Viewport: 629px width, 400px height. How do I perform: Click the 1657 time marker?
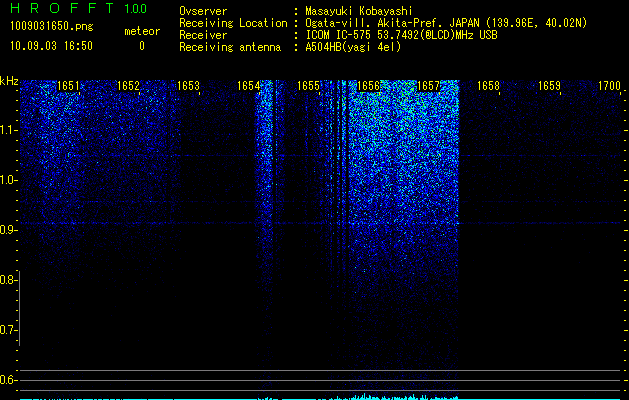[428, 86]
